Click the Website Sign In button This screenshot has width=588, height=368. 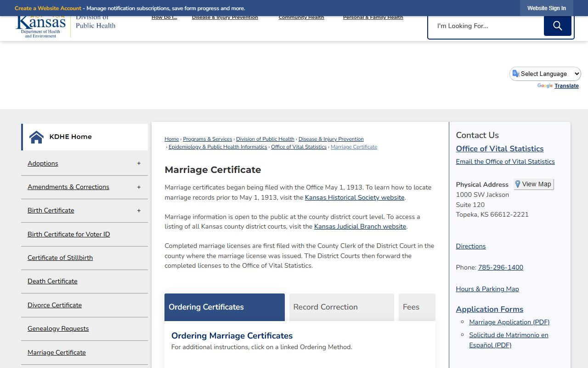tap(547, 8)
